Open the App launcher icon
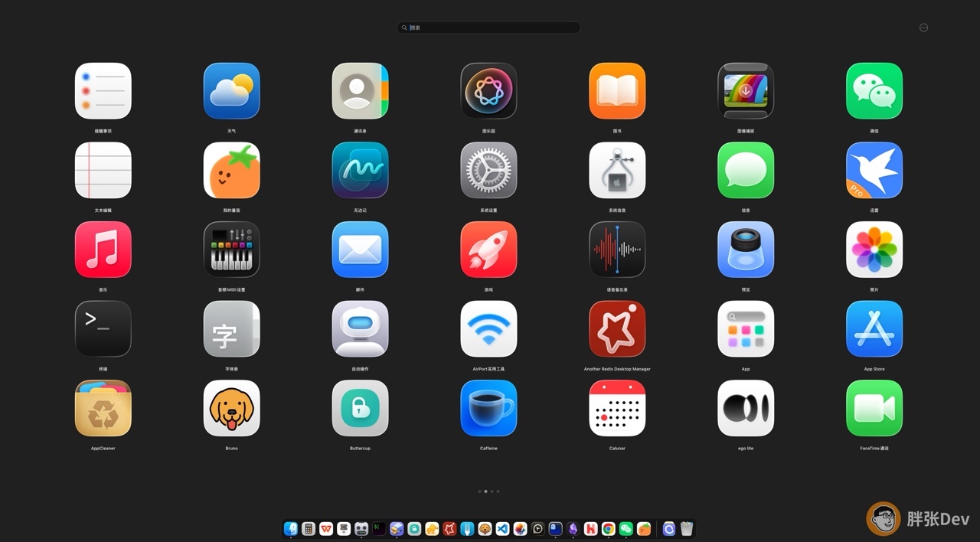980x542 pixels. 746,328
